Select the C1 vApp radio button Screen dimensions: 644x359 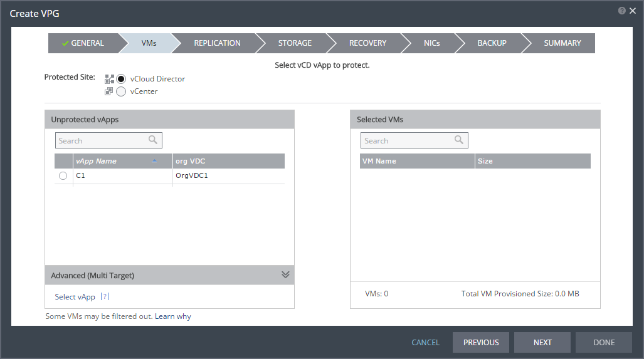pos(63,175)
